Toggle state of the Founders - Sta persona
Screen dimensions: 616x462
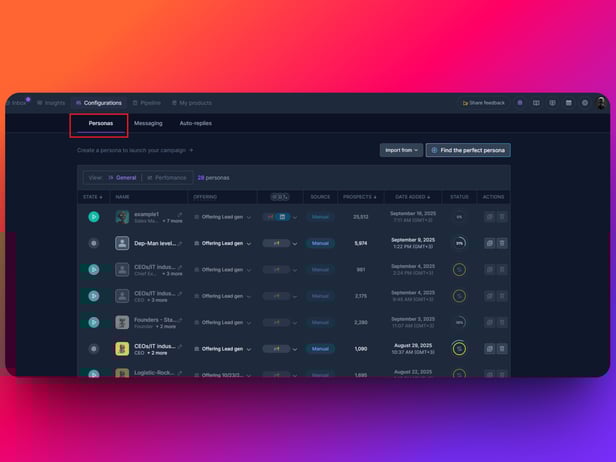(94, 322)
